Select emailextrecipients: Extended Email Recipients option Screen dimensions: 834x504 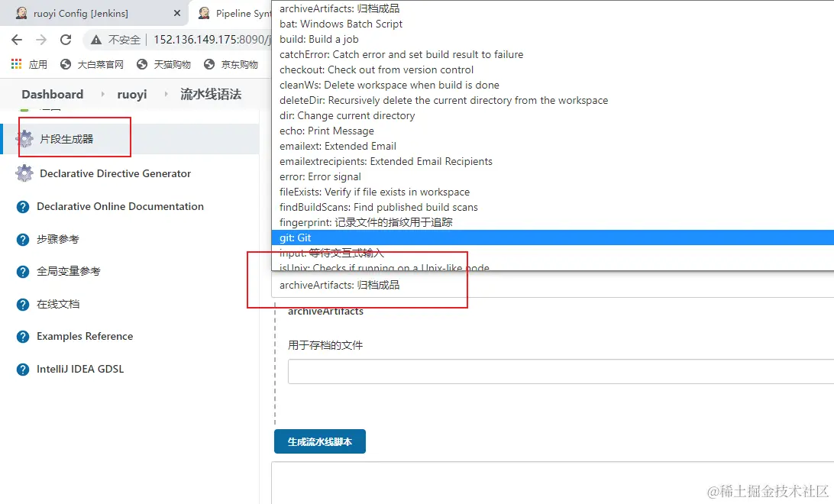pyautogui.click(x=553, y=161)
